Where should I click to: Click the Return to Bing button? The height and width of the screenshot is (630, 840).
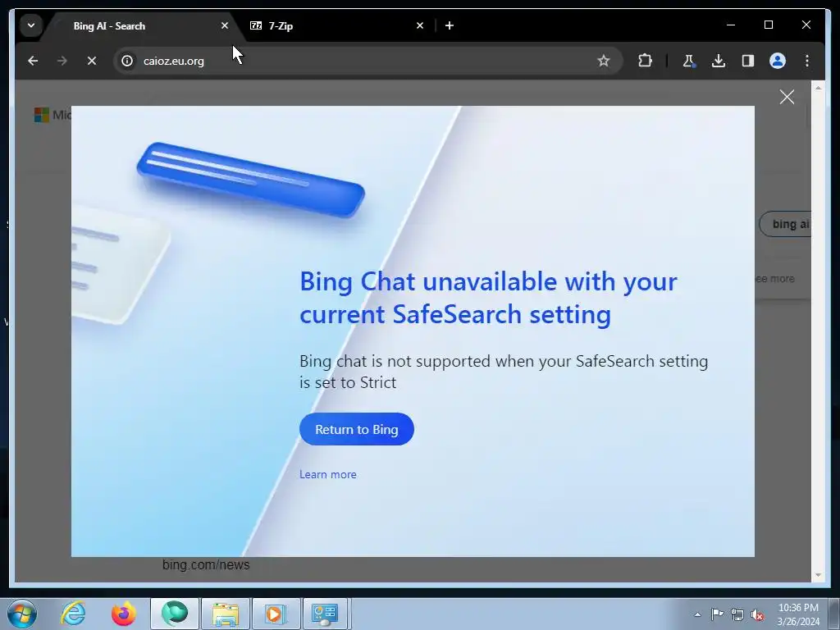tap(356, 429)
